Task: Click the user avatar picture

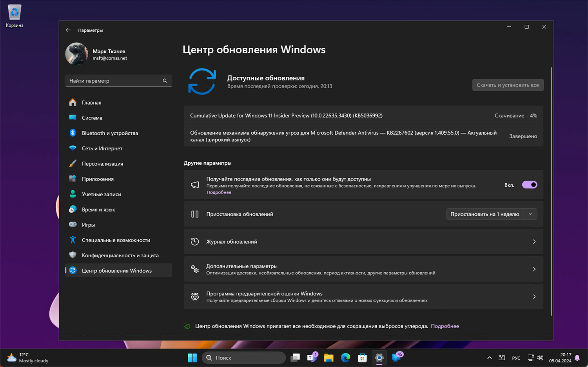Action: (x=76, y=54)
